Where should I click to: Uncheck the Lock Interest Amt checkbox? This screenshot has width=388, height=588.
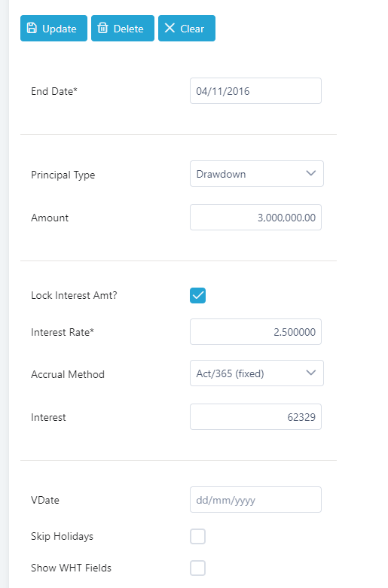pyautogui.click(x=197, y=295)
